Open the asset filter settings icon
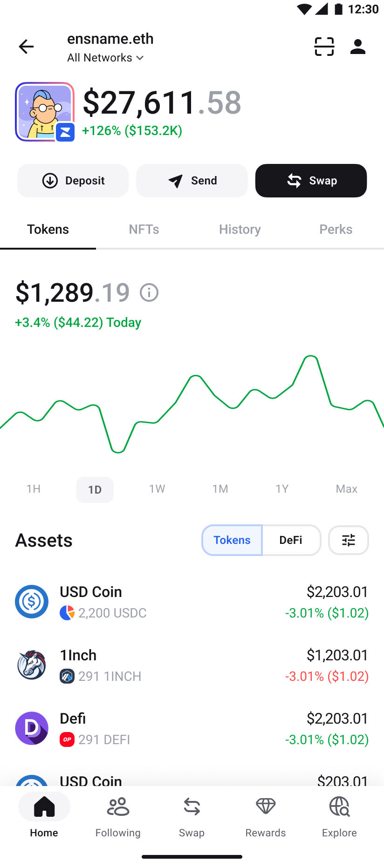384x868 pixels. coord(349,540)
